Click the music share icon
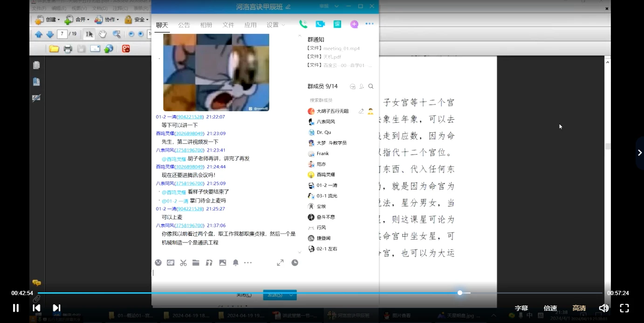Viewport: 644px width, 323px height. point(209,262)
